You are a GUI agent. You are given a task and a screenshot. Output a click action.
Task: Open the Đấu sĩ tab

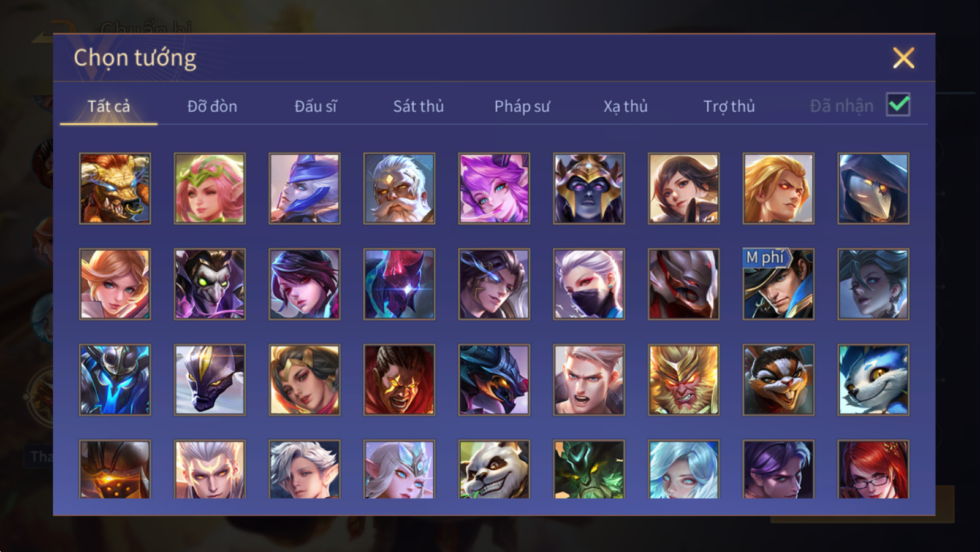point(315,106)
